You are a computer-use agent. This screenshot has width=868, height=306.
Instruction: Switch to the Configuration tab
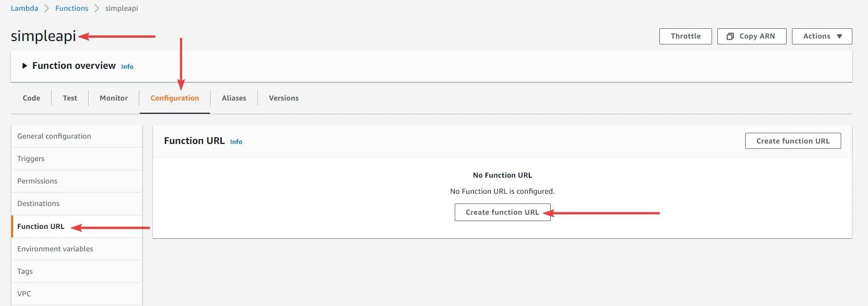pyautogui.click(x=174, y=98)
